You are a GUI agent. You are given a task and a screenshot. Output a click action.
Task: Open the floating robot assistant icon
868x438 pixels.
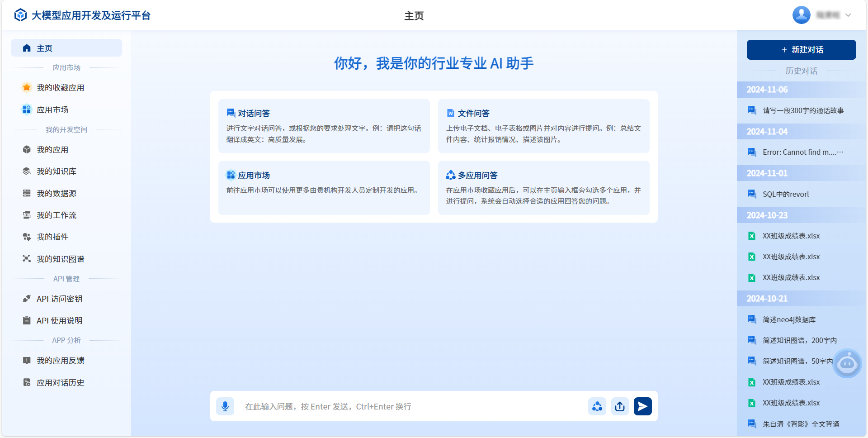[x=847, y=363]
